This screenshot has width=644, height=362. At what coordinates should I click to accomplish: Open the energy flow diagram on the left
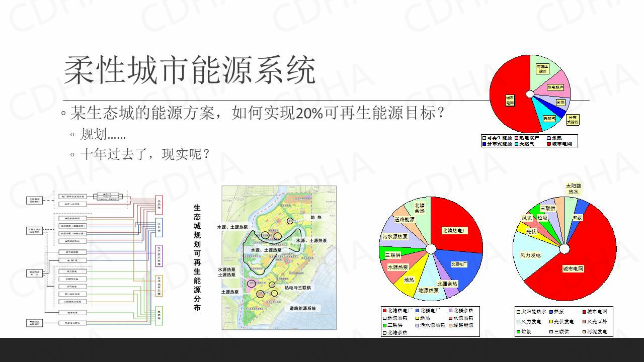pos(95,259)
